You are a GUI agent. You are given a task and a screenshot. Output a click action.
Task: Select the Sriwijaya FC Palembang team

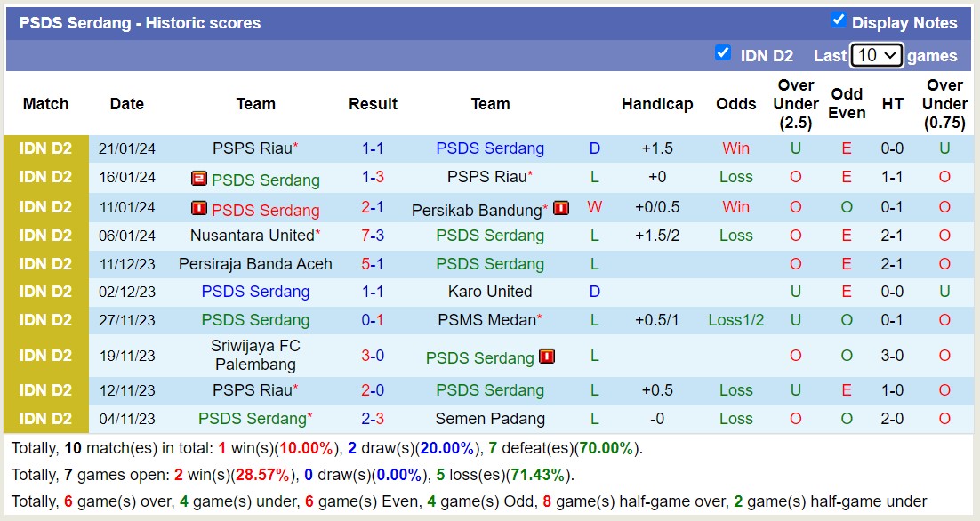pyautogui.click(x=255, y=355)
